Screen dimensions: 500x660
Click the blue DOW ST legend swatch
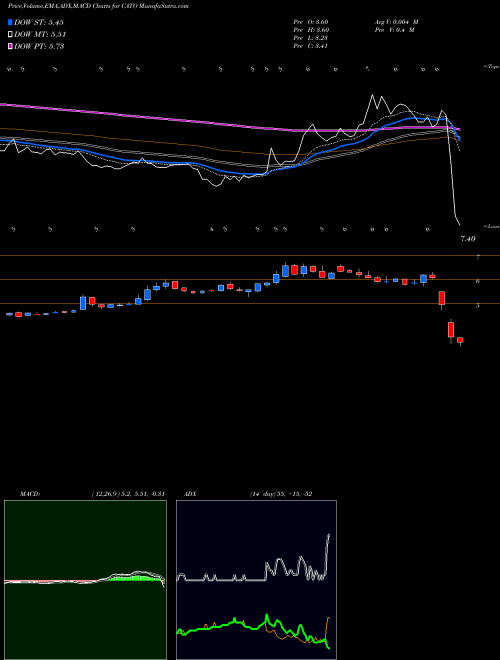click(x=11, y=22)
